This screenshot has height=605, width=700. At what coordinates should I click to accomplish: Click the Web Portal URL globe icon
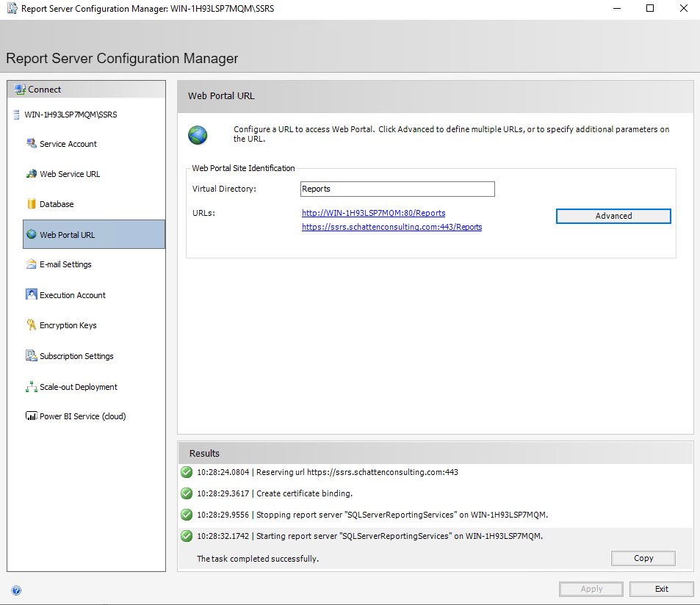pyautogui.click(x=198, y=135)
